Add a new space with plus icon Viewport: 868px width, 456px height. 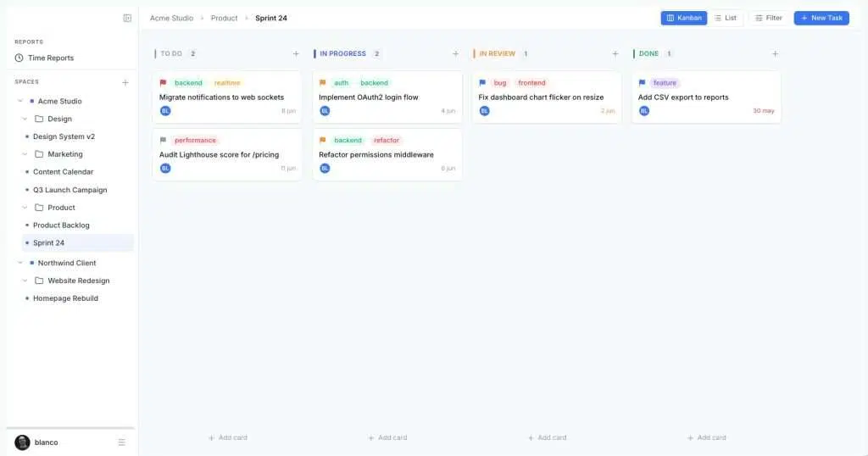coord(125,82)
